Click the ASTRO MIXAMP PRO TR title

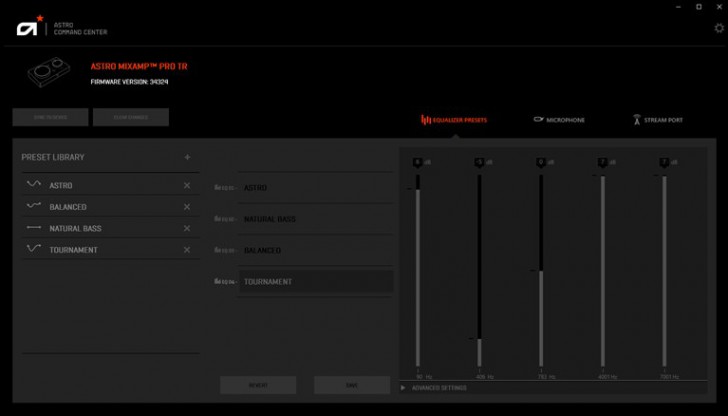tap(139, 66)
